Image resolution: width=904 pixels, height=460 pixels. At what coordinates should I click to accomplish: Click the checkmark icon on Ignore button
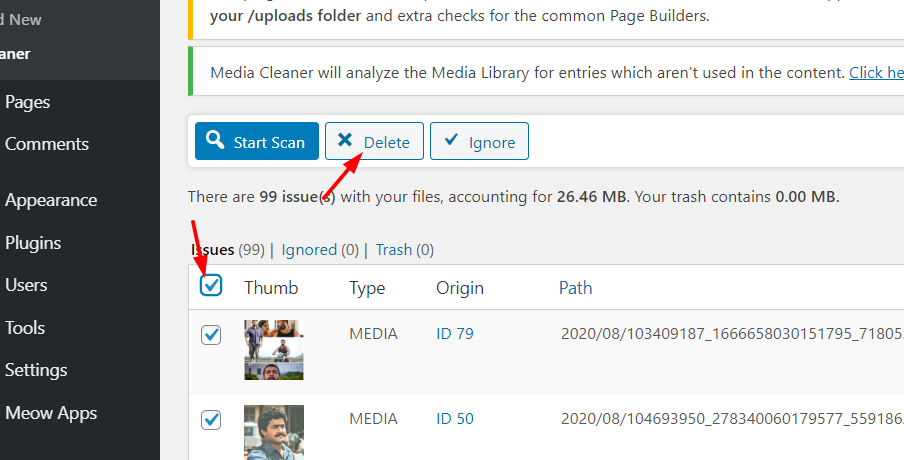tap(451, 139)
